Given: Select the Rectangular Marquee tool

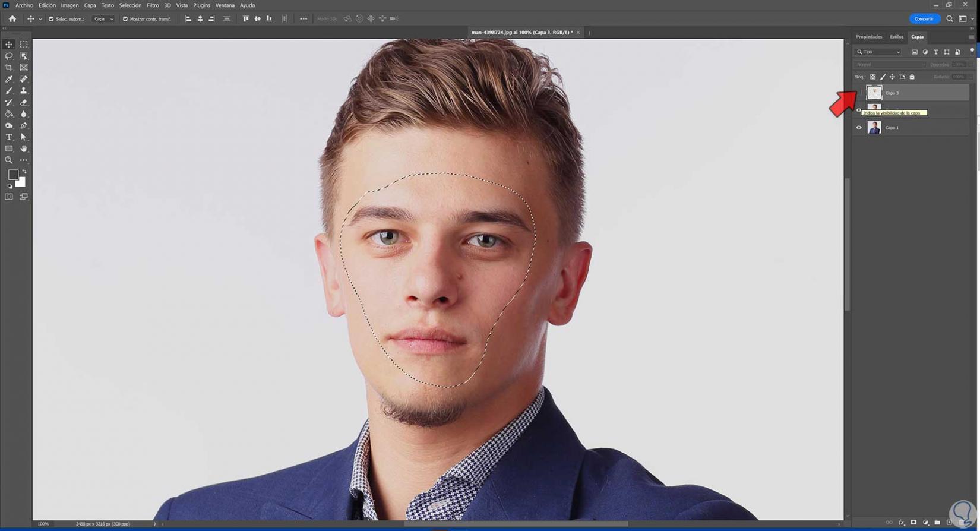Looking at the screenshot, I should click(24, 45).
